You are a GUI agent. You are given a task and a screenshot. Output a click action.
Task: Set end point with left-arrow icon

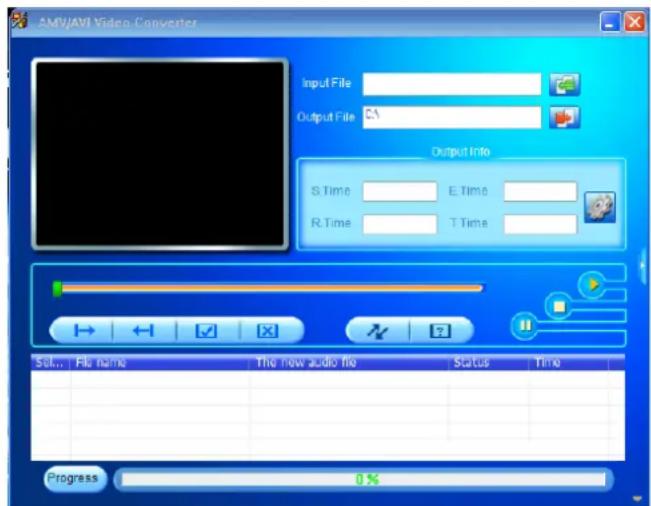tap(144, 331)
